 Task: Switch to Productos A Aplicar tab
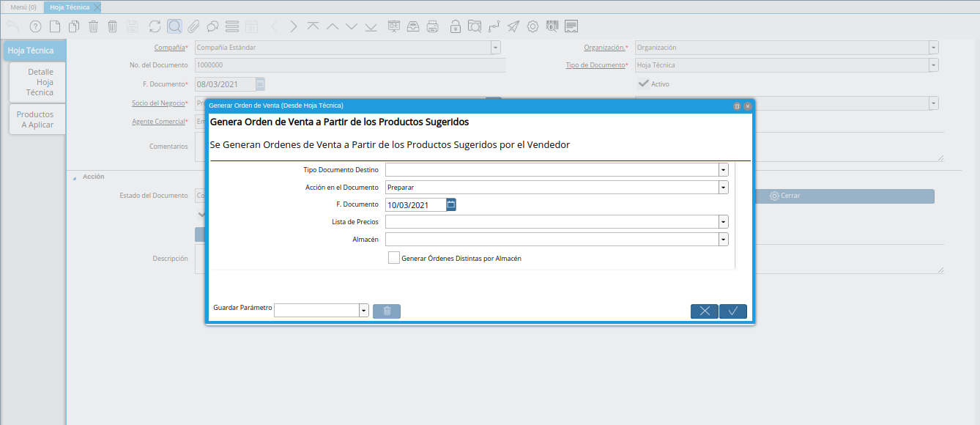[37, 119]
